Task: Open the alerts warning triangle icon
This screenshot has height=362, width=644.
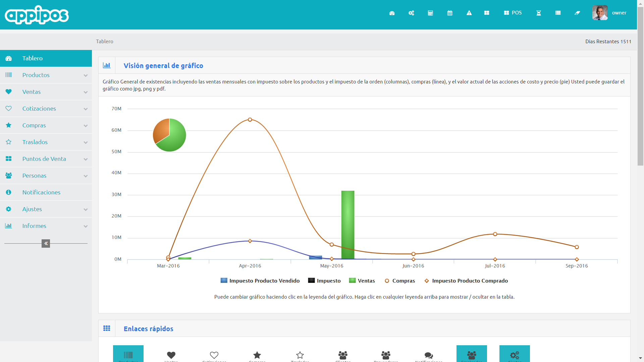Action: point(469,13)
